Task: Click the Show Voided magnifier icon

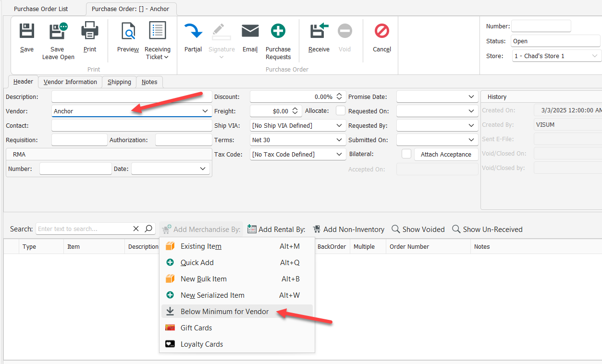Action: click(x=396, y=229)
